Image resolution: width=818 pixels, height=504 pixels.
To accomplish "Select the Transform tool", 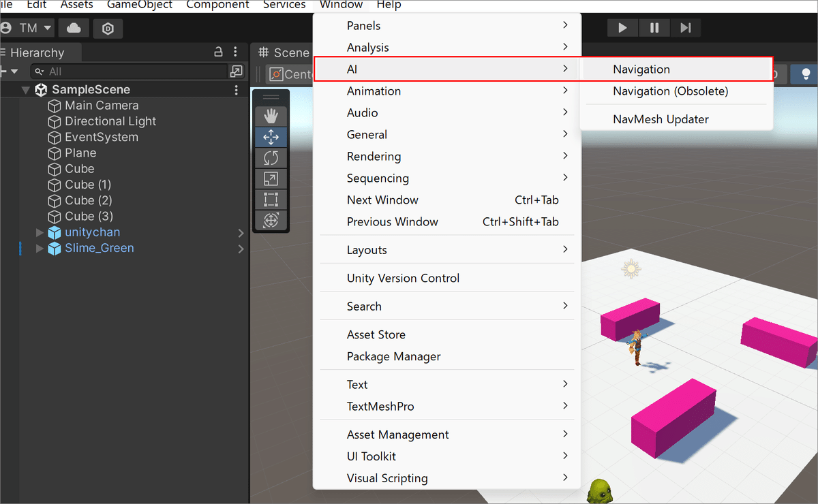I will click(271, 220).
